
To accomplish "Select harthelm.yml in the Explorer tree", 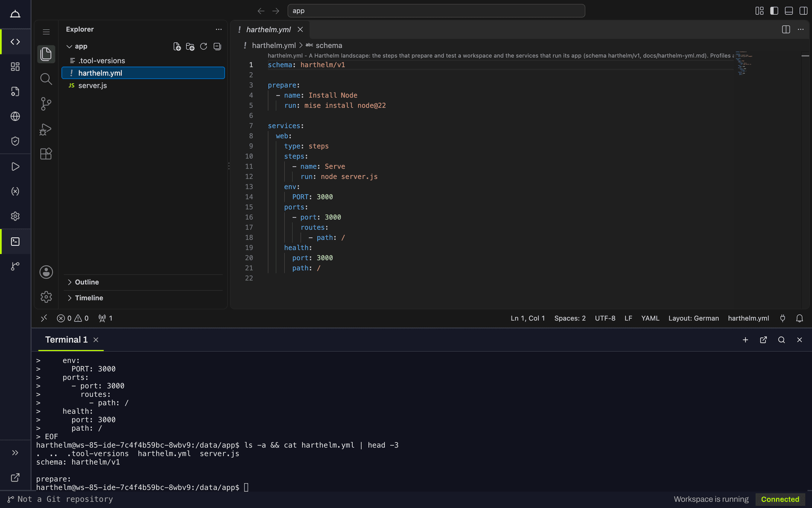I will (x=143, y=73).
